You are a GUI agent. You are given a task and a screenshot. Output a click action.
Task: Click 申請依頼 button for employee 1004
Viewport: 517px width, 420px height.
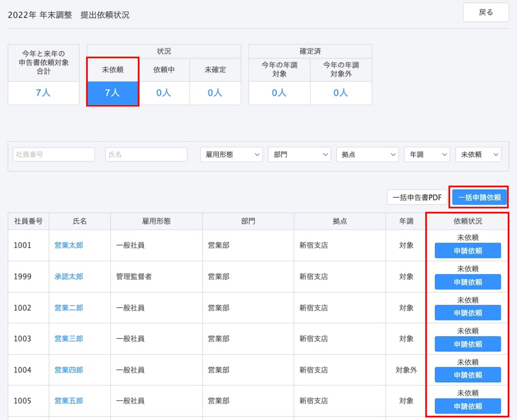click(x=468, y=375)
